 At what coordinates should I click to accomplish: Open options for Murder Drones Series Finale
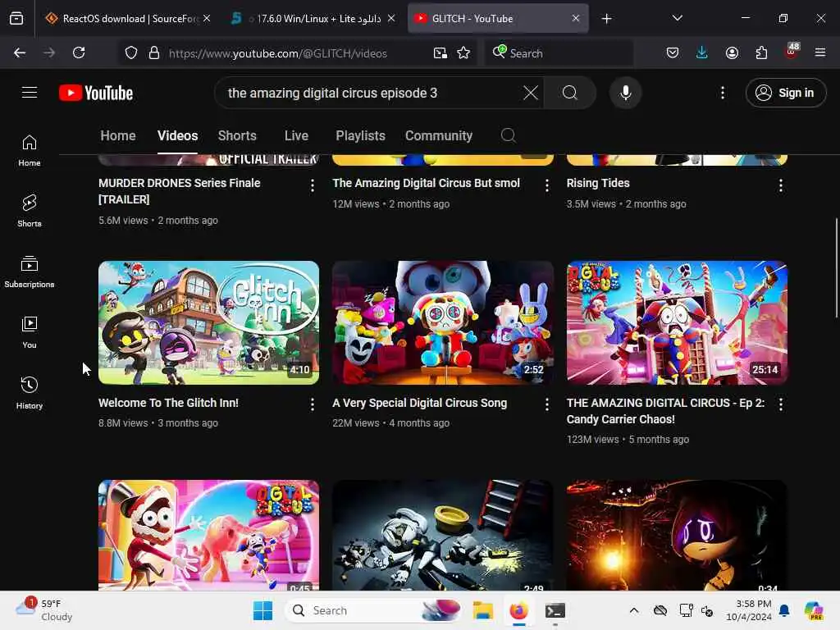point(313,185)
